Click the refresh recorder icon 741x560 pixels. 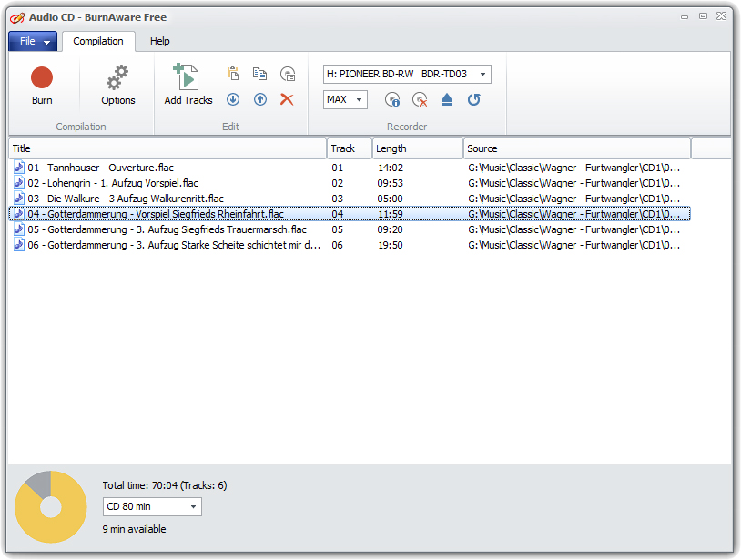[474, 100]
